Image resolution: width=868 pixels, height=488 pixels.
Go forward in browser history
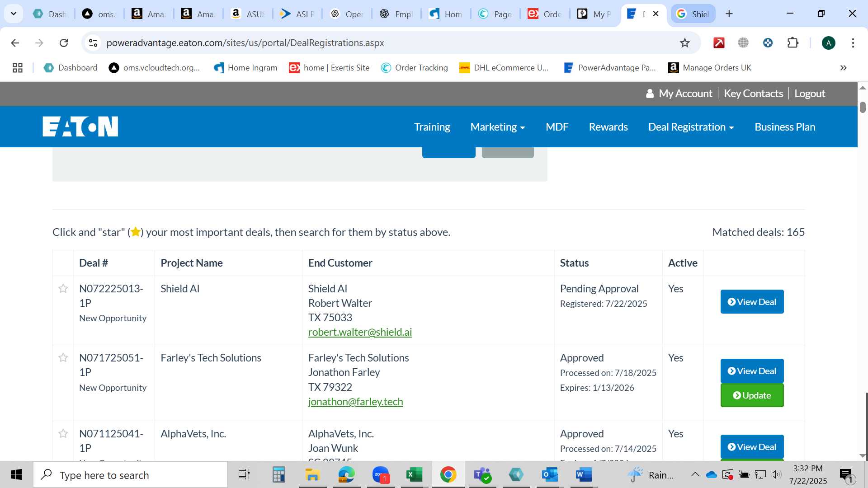tap(39, 43)
